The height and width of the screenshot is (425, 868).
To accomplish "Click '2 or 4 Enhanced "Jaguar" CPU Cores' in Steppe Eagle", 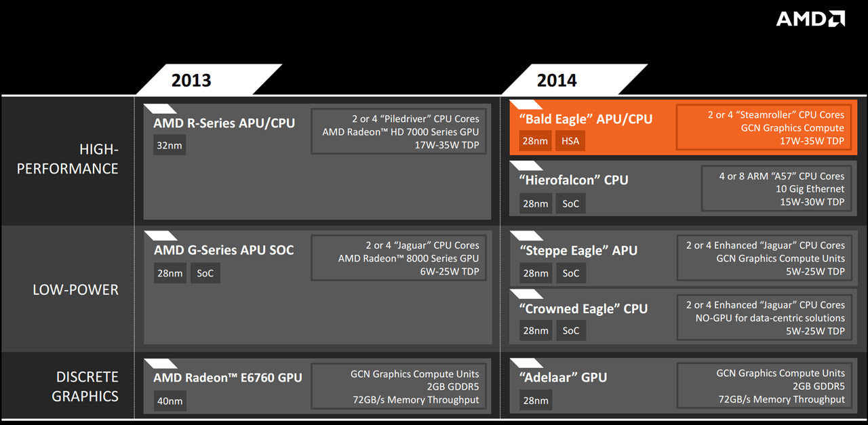I will 766,245.
